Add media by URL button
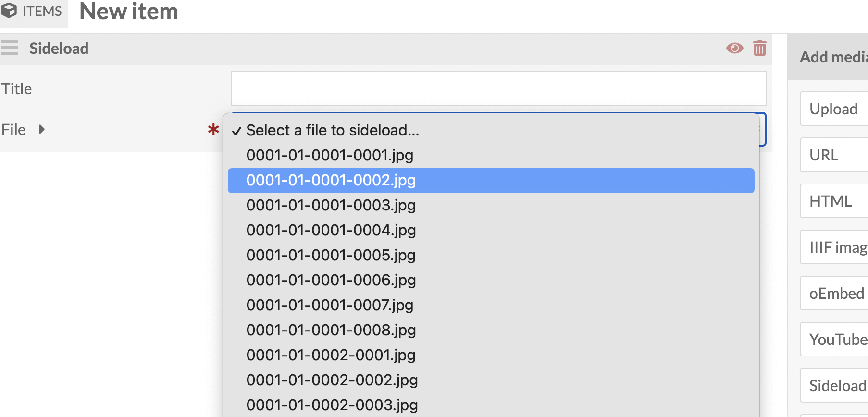The image size is (868, 417). (834, 155)
